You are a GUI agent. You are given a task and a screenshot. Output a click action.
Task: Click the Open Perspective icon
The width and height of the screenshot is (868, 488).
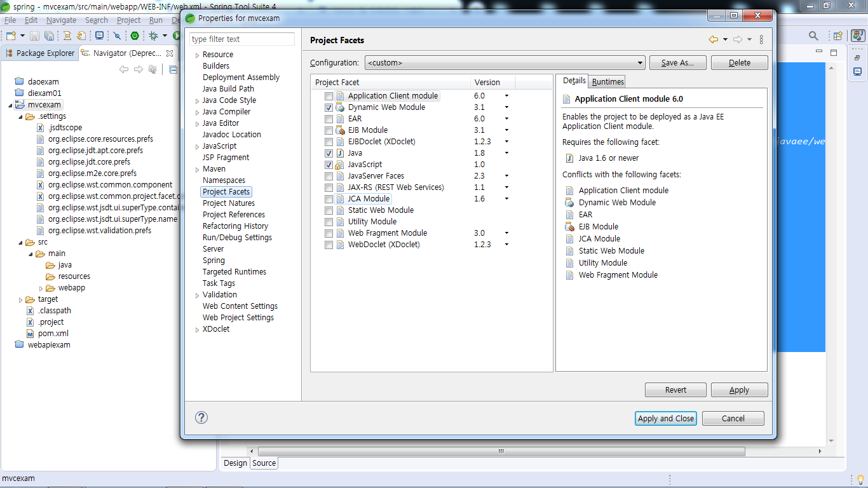[x=838, y=36]
